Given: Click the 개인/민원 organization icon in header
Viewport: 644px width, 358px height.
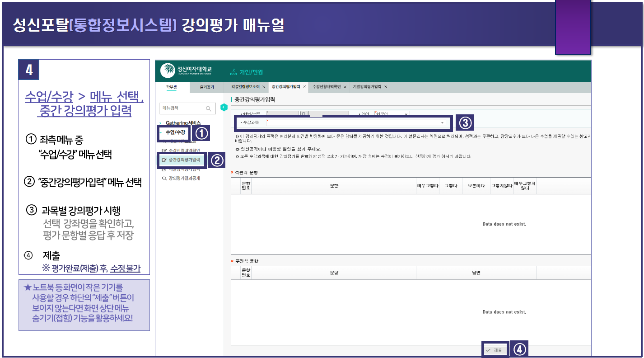Looking at the screenshot, I should coord(233,71).
